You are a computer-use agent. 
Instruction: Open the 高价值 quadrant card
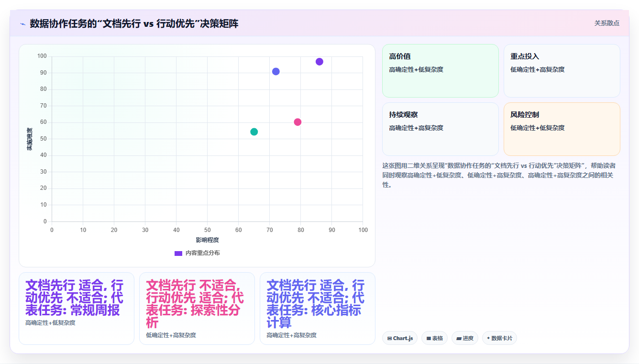pos(441,71)
